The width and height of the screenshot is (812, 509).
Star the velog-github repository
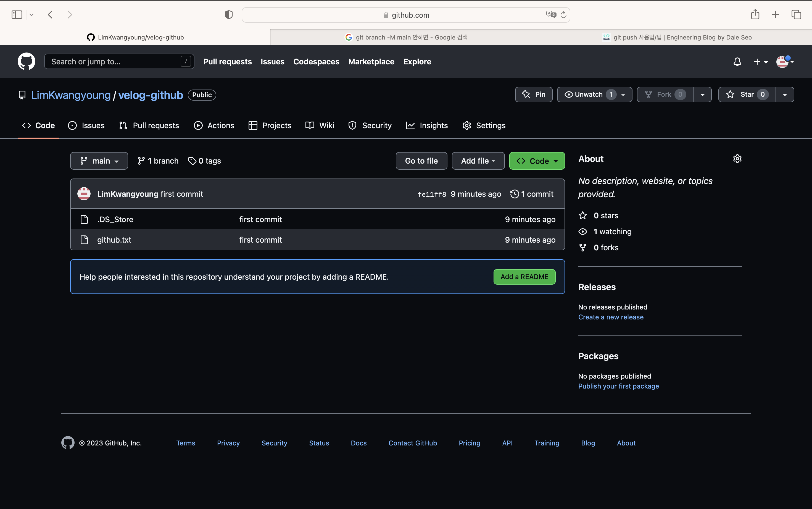[x=747, y=95]
